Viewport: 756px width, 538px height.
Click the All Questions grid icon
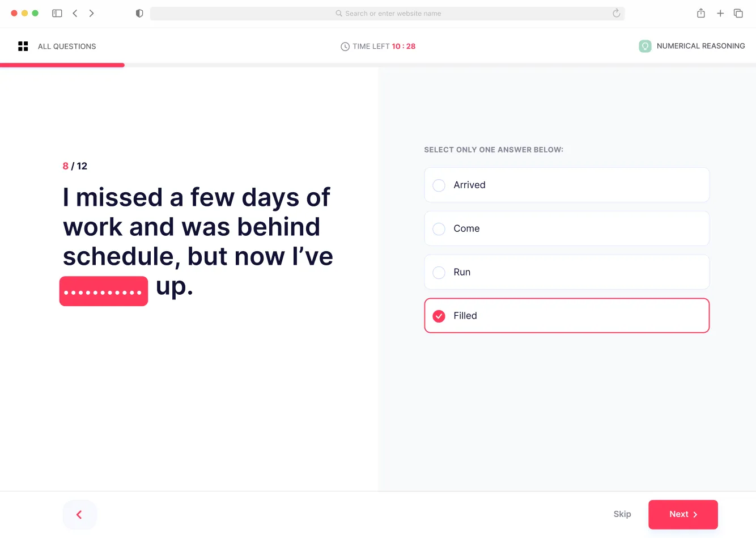pos(23,46)
